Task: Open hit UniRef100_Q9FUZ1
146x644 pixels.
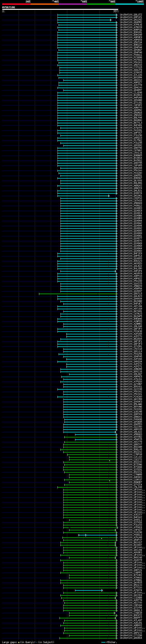Action: 131,17
